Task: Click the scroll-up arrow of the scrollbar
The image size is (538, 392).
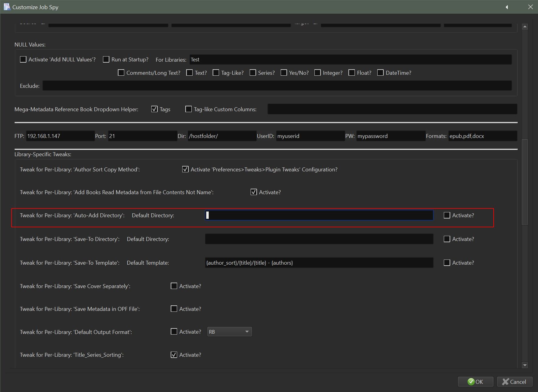Action: pos(525,27)
